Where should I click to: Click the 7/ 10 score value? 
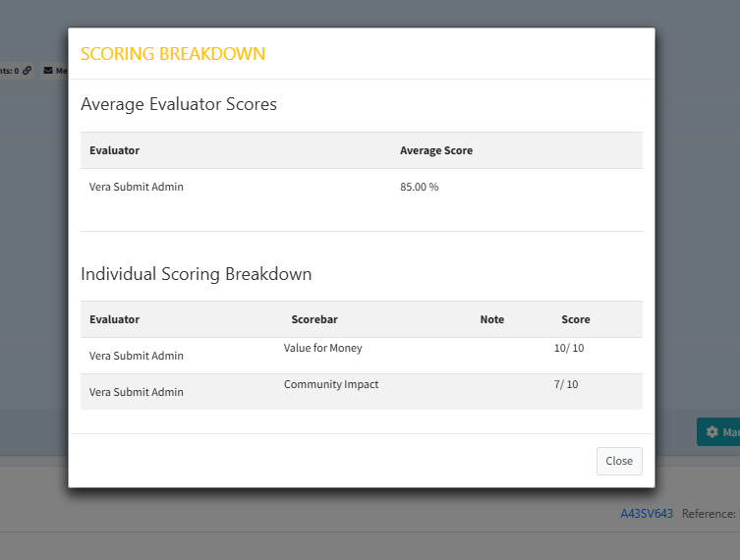[566, 384]
